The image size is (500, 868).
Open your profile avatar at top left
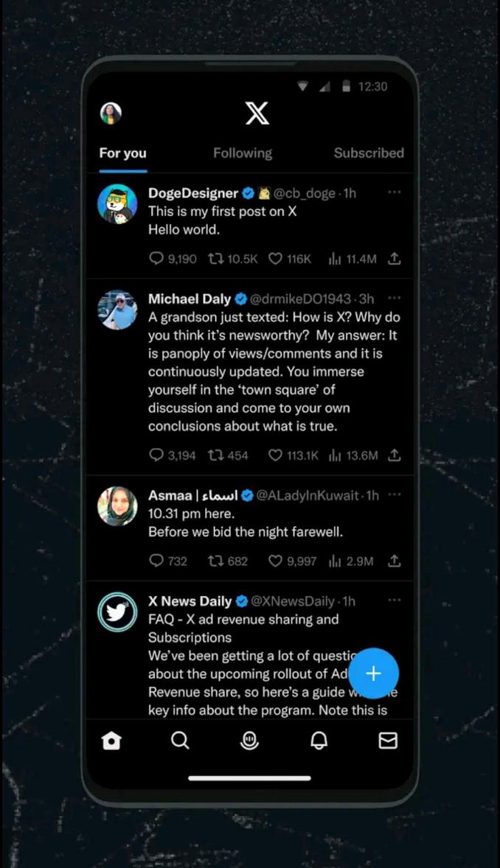pyautogui.click(x=111, y=113)
